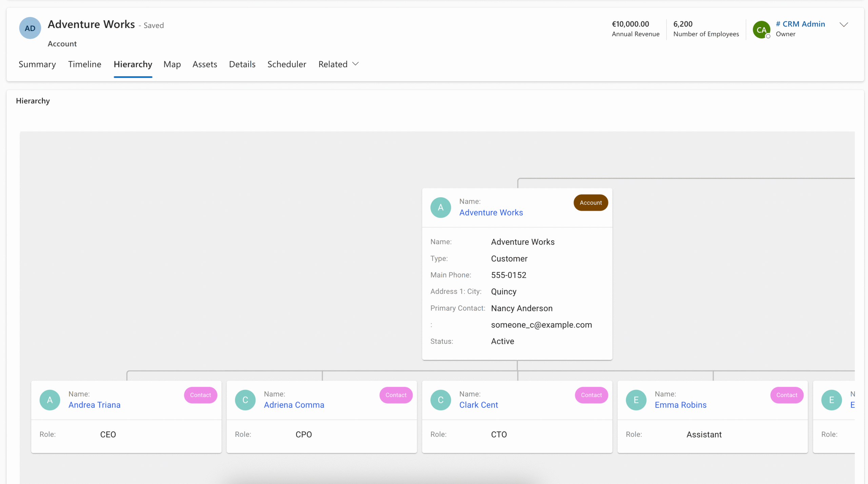Go to the Assets tab
This screenshot has width=868, height=484.
point(205,64)
